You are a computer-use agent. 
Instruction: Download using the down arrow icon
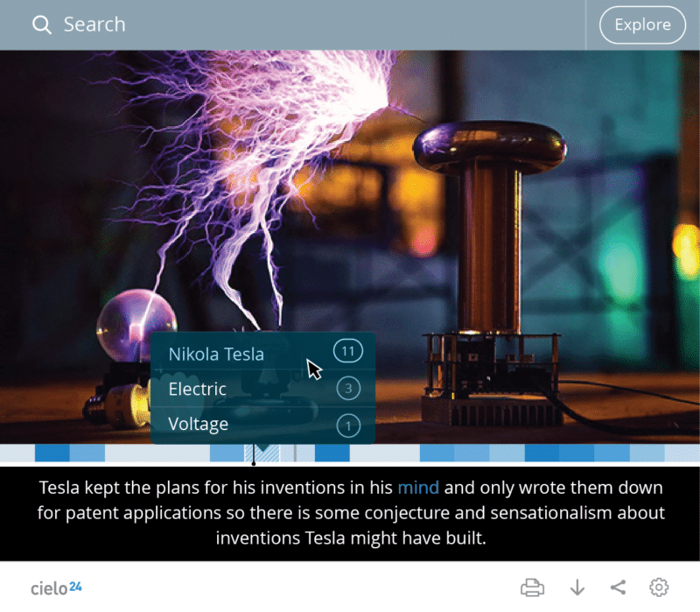577,587
